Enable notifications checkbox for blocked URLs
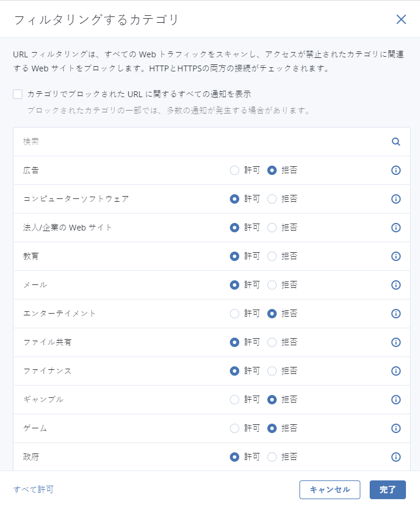This screenshot has width=420, height=505. click(x=18, y=94)
